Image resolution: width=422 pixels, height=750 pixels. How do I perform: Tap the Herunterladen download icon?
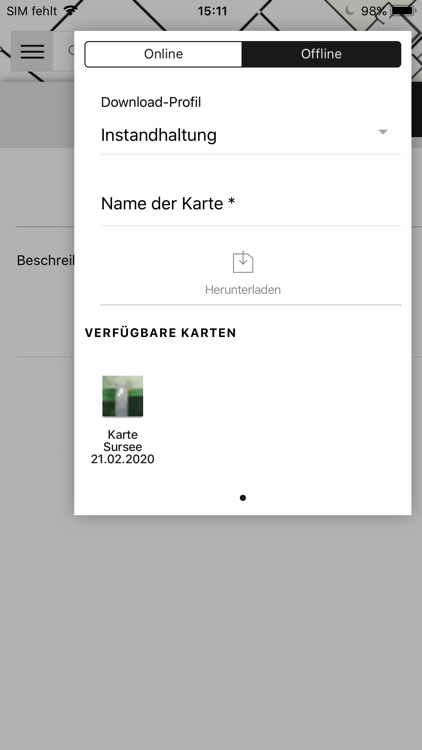click(x=243, y=262)
